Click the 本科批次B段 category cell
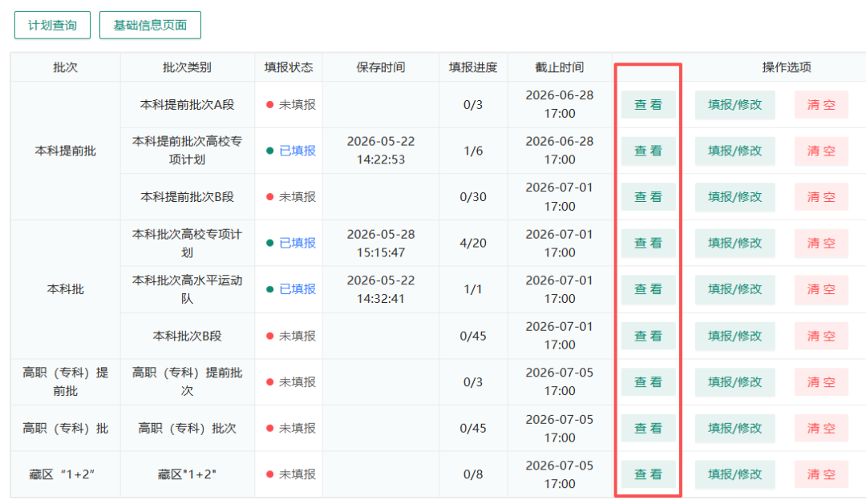This screenshot has width=866, height=504. click(x=187, y=336)
